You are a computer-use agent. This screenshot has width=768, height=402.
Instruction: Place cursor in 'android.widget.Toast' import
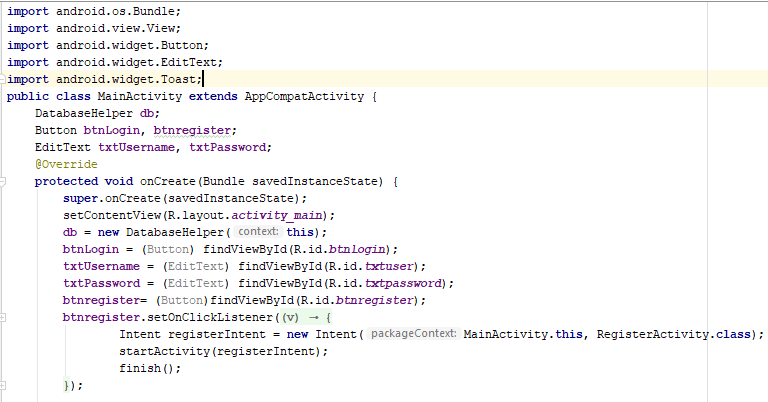pos(126,79)
